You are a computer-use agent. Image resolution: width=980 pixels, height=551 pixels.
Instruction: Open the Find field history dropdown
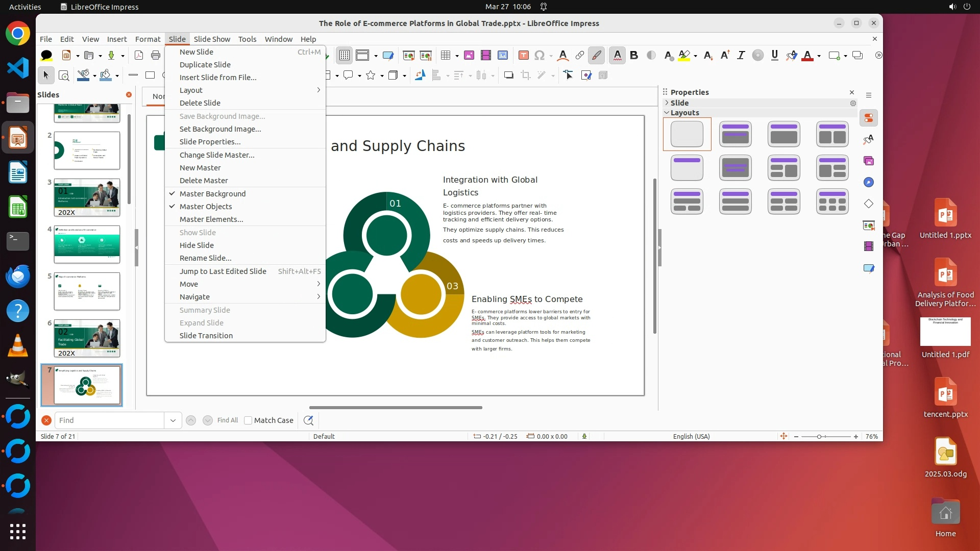click(x=173, y=420)
